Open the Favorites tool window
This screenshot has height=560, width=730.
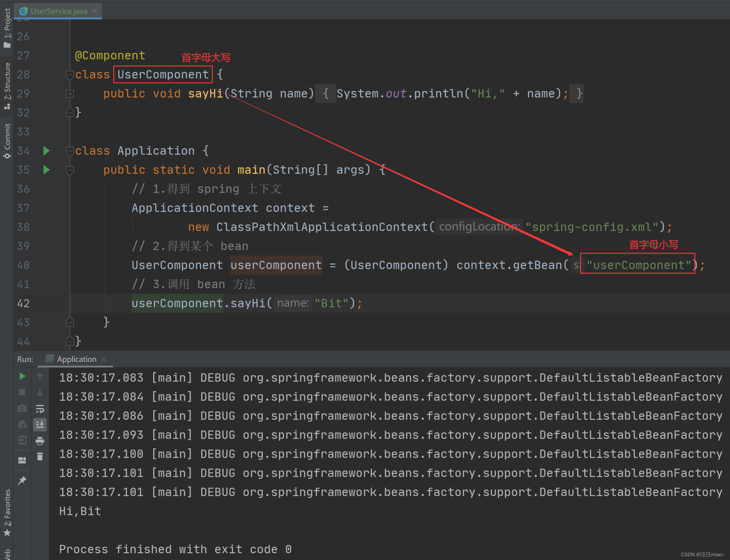coord(7,513)
